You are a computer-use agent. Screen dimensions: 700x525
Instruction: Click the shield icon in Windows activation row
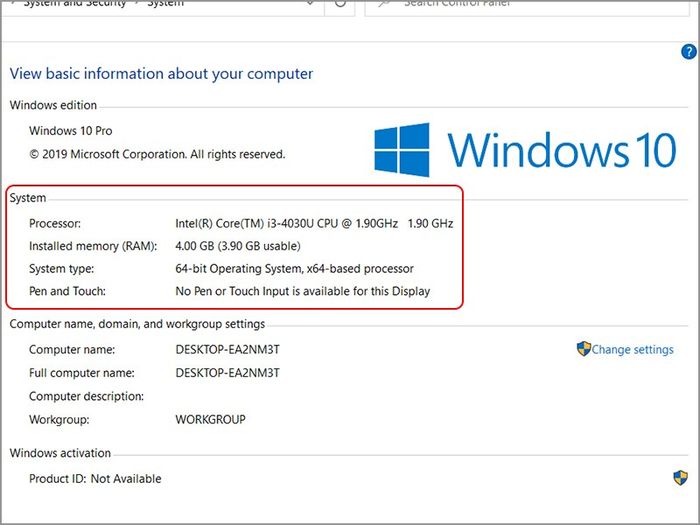[680, 478]
